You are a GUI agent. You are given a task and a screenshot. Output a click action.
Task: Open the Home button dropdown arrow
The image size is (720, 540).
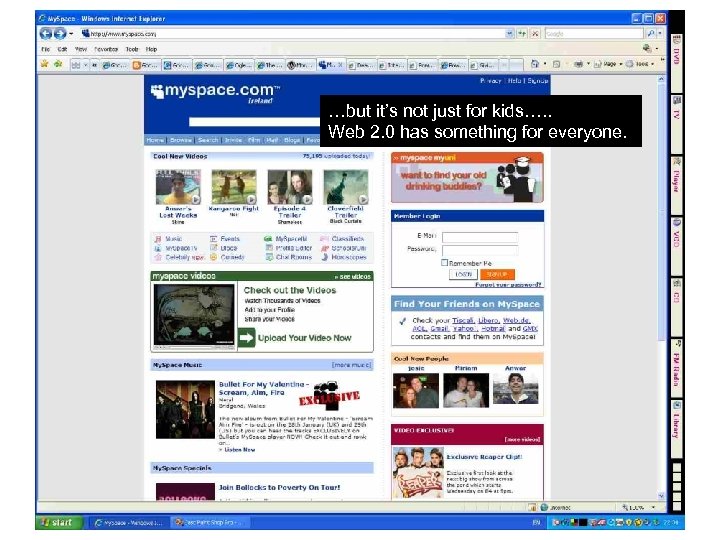pos(545,64)
